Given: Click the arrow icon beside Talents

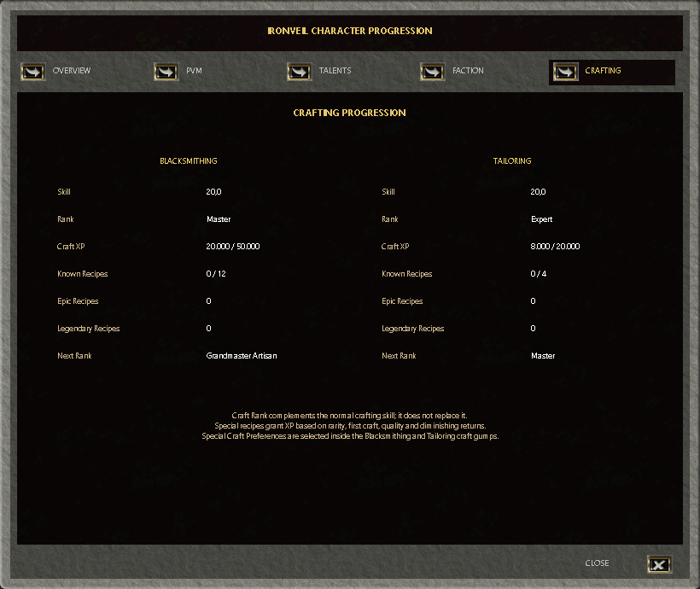Looking at the screenshot, I should coord(299,72).
